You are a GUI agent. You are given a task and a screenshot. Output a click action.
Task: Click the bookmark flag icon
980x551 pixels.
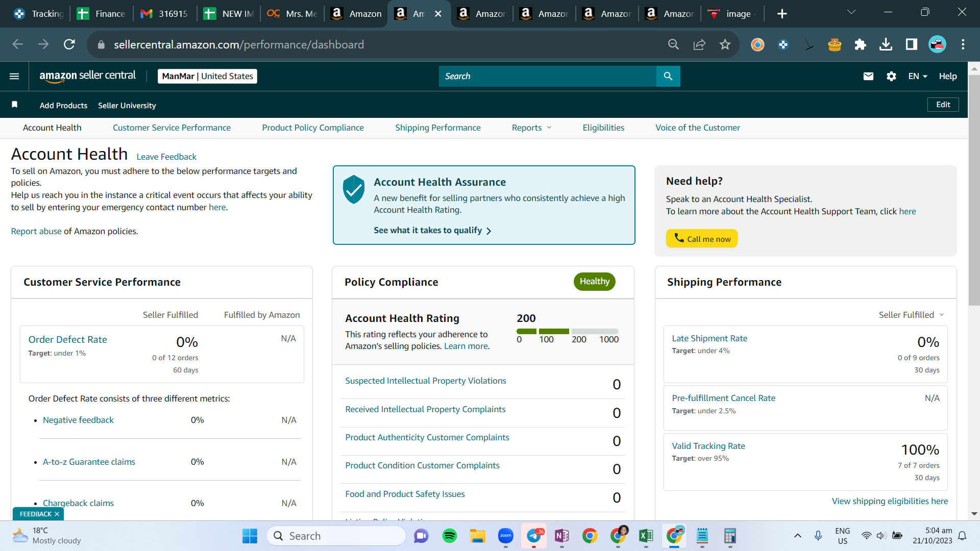click(x=15, y=105)
